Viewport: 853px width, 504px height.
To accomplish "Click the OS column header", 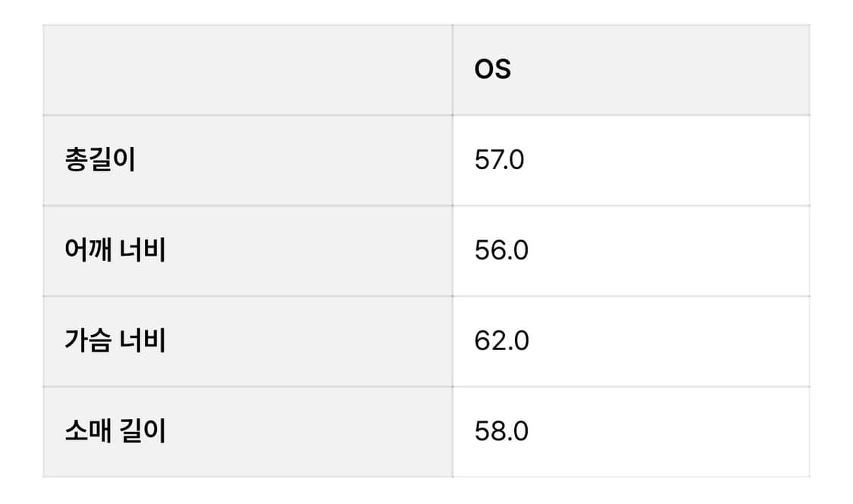I will point(493,69).
